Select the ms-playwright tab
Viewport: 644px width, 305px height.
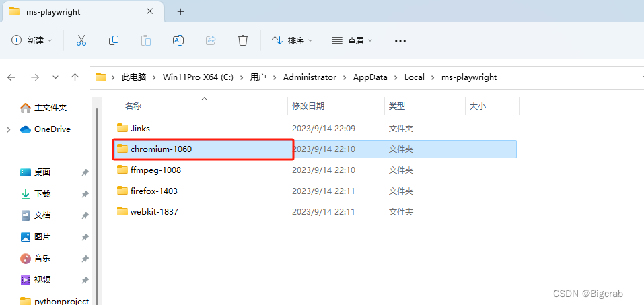82,12
